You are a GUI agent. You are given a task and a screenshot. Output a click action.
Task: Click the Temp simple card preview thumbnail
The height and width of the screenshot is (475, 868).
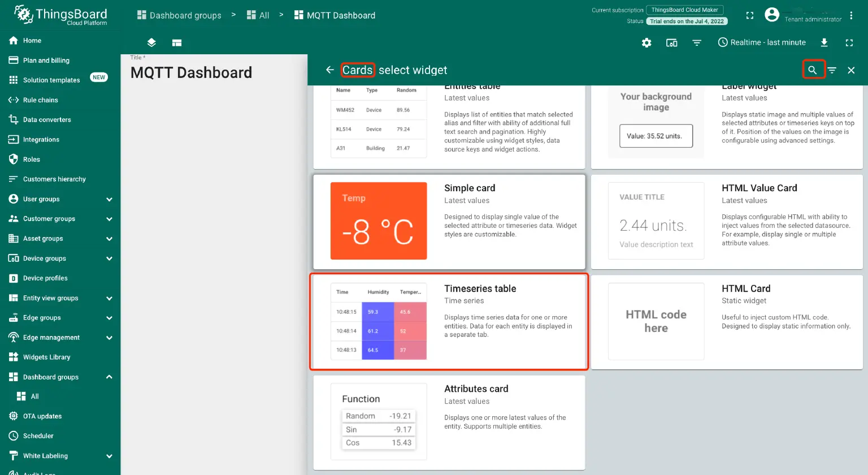click(x=379, y=221)
